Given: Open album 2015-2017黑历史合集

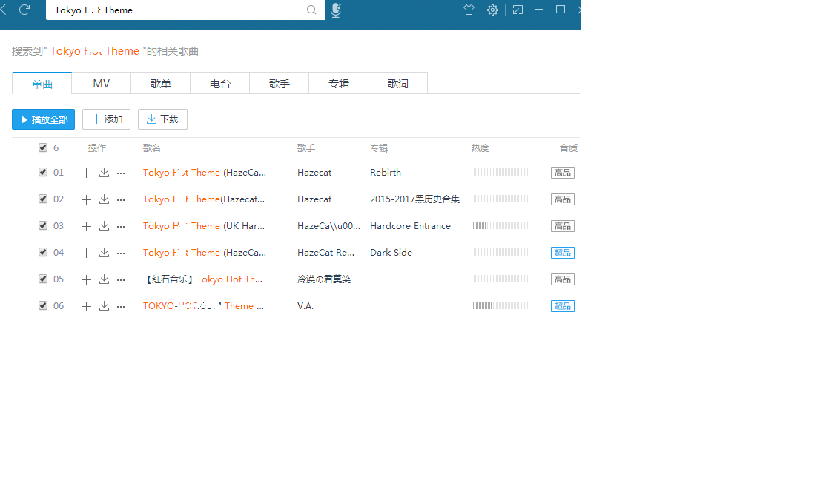Looking at the screenshot, I should pos(414,199).
